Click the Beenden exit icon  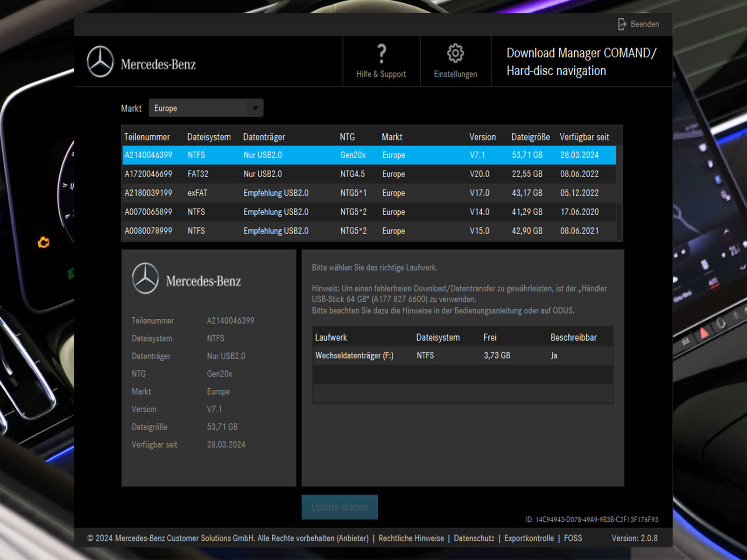tap(622, 24)
